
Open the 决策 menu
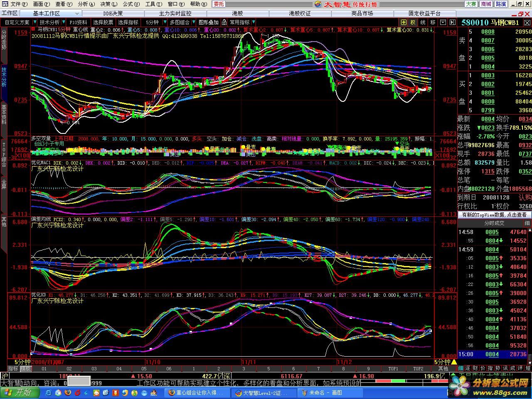(108, 4)
